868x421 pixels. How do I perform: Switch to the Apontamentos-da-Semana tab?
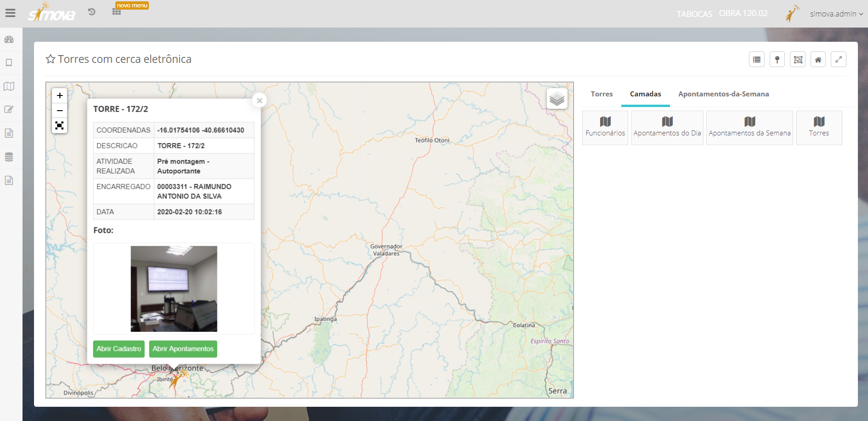click(723, 94)
